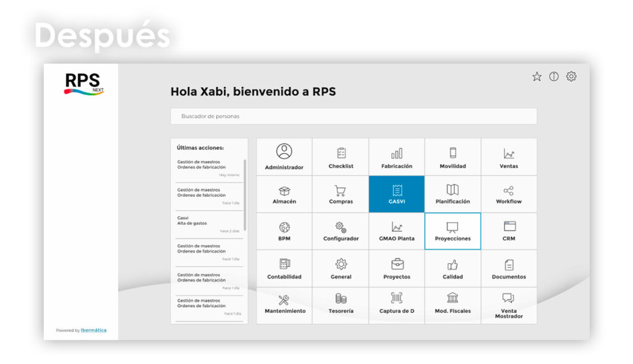This screenshot has width=633, height=364.
Task: Open the Almacén box tile
Action: click(x=284, y=194)
